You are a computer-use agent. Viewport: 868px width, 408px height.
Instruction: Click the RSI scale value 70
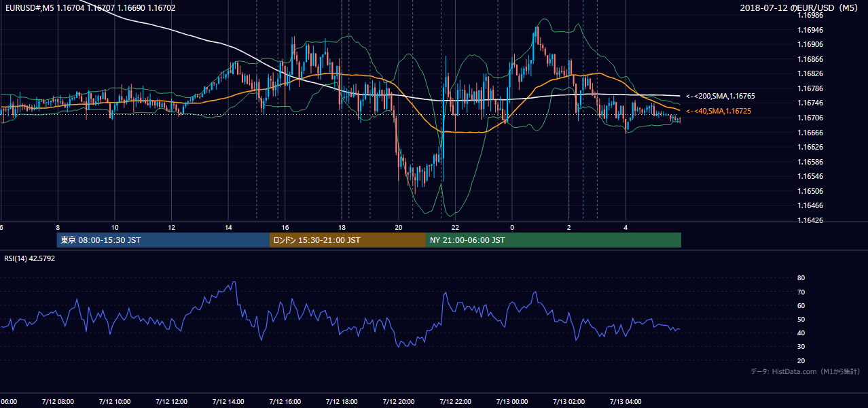pyautogui.click(x=801, y=292)
